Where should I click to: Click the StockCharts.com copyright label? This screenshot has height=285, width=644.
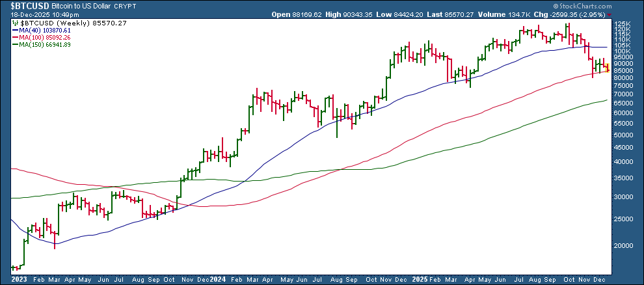[x=582, y=6]
